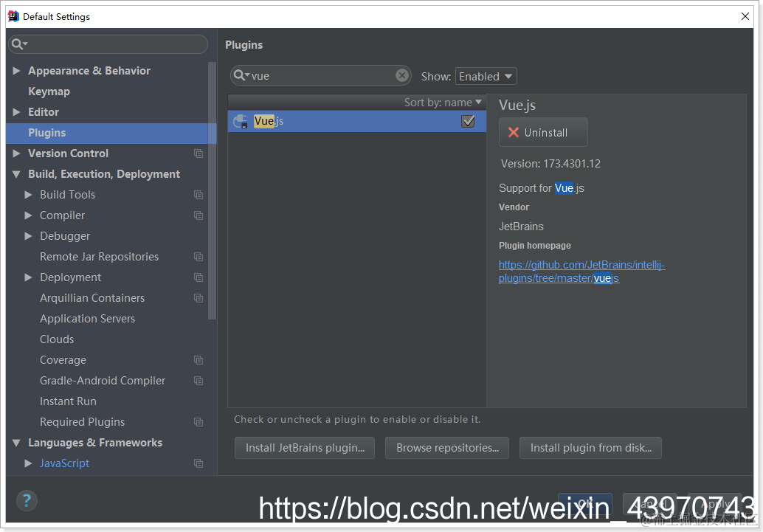Open Instant Run settings
Screen dimensions: 763x532
click(68, 401)
